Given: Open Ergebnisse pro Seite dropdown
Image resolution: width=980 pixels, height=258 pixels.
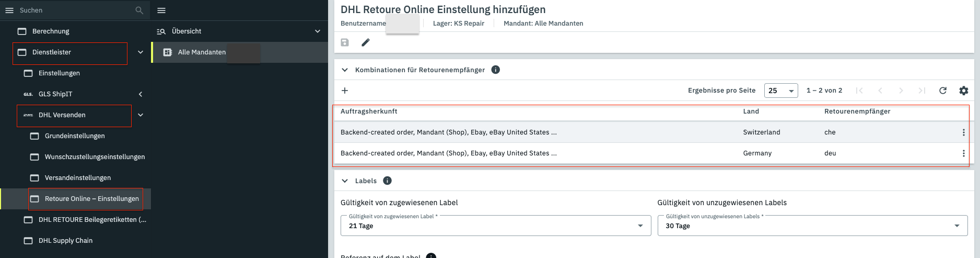Looking at the screenshot, I should pyautogui.click(x=781, y=91).
